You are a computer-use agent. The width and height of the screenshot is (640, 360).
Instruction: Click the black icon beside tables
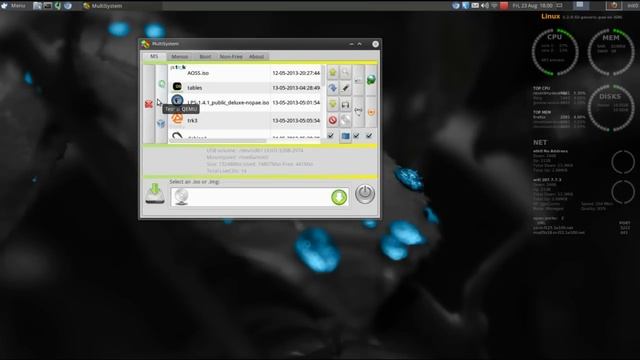(x=177, y=86)
